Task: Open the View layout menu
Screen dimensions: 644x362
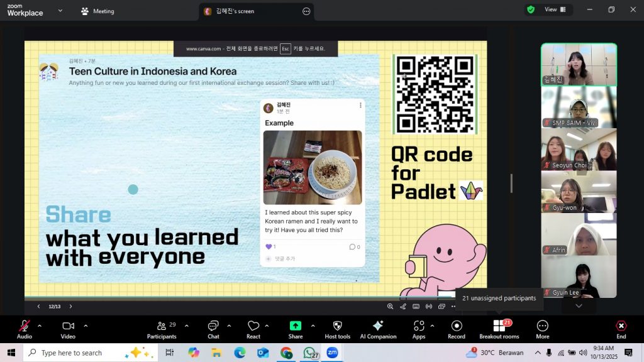Action: [555, 9]
